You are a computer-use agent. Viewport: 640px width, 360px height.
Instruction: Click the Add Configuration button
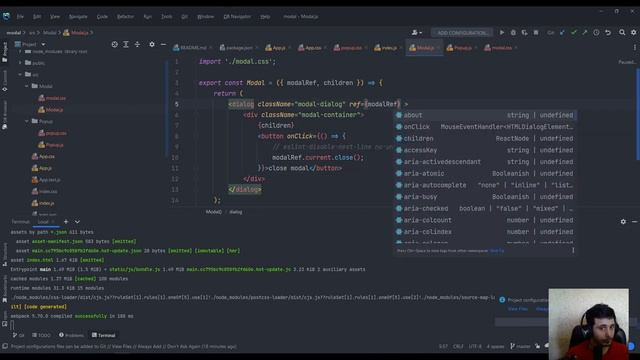(x=462, y=32)
